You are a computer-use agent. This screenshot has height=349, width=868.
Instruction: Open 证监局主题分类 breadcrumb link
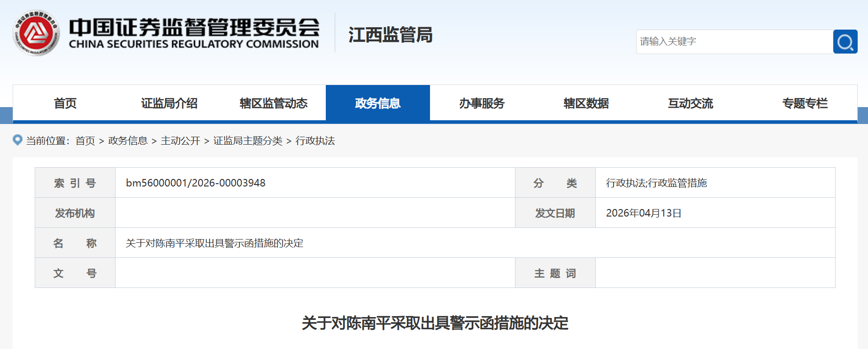tap(248, 141)
